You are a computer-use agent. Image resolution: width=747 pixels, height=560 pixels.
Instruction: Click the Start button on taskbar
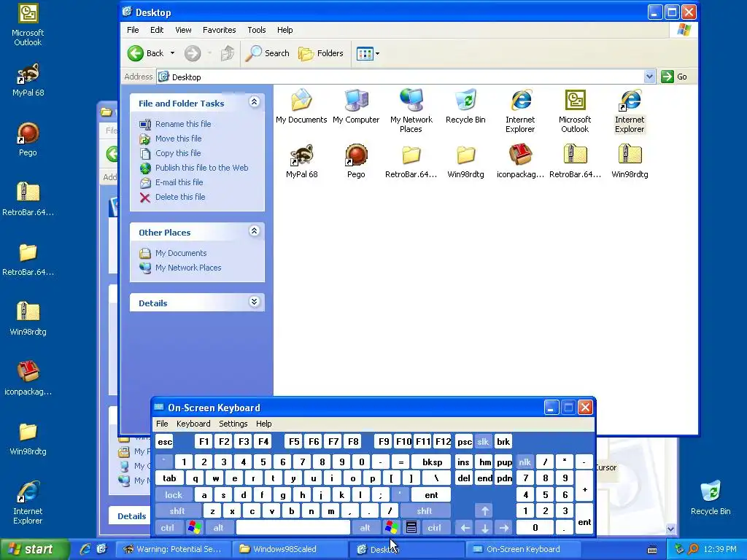34,549
